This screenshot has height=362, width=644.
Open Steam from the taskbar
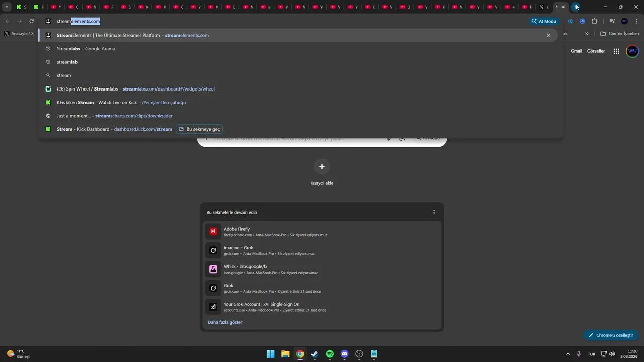[x=315, y=354]
